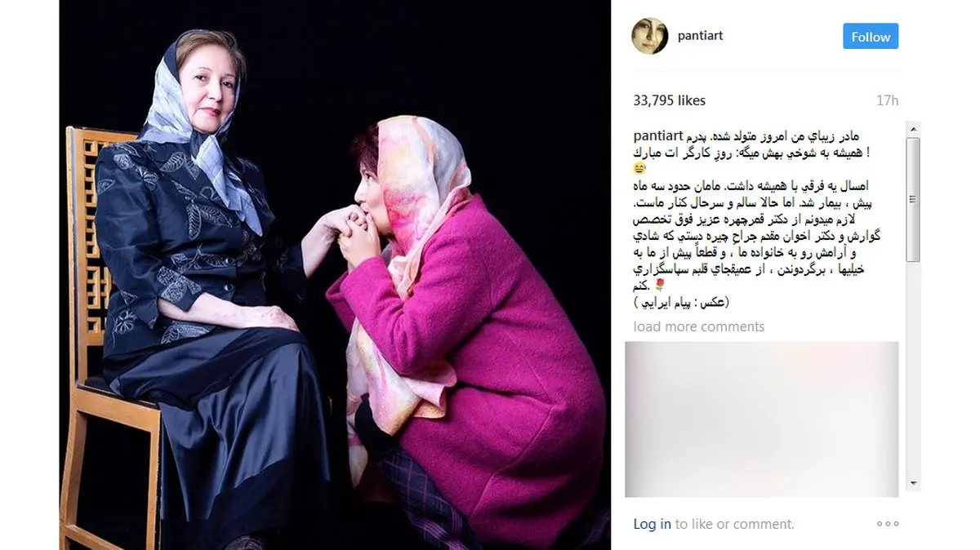Click the empty scrollbar track below the thumb
The height and width of the screenshot is (550, 980).
914,369
